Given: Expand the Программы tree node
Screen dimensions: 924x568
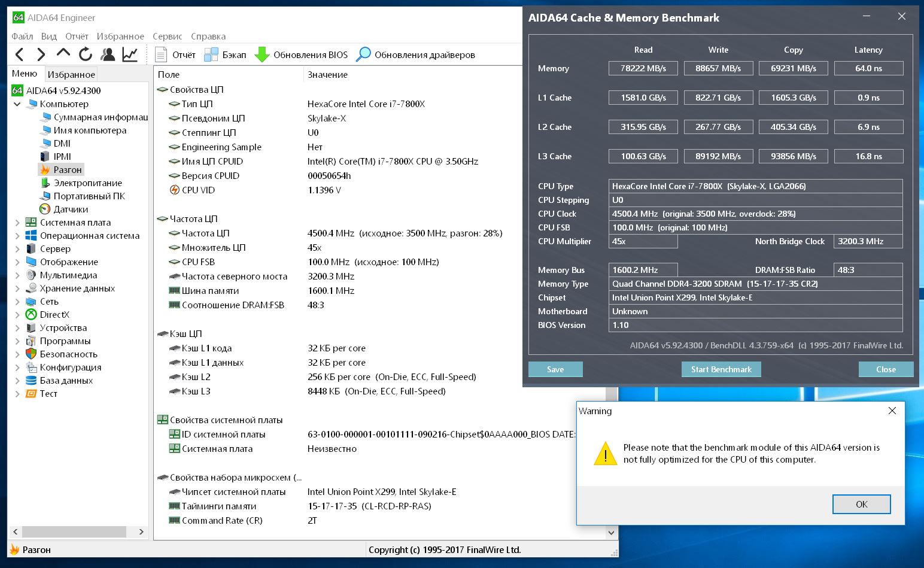Looking at the screenshot, I should (x=17, y=341).
